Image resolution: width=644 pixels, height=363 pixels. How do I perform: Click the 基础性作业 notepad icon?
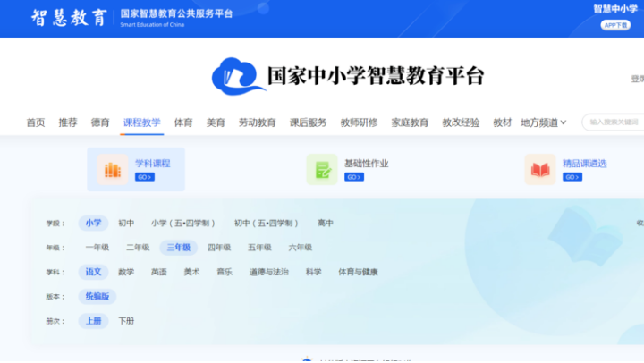click(322, 170)
